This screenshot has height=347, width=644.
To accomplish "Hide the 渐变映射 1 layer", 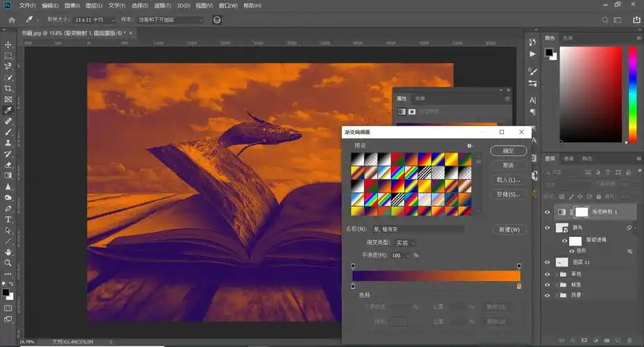I will (x=548, y=212).
